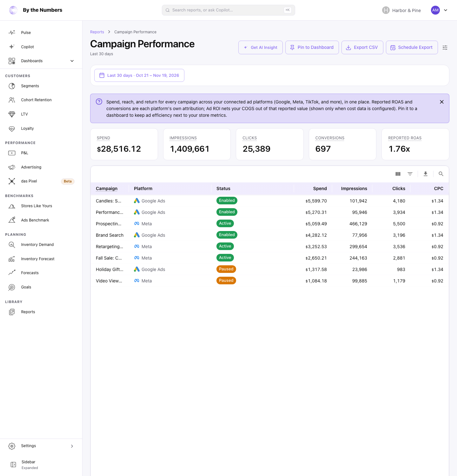This screenshot has width=457, height=476.
Task: Pin report to Dashboard
Action: 312,47
